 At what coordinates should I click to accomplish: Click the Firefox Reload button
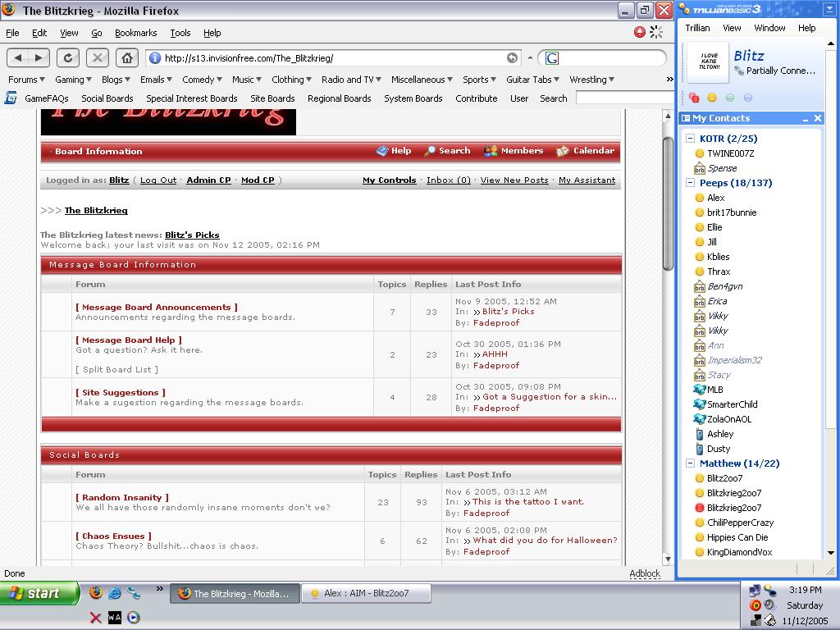(68, 57)
